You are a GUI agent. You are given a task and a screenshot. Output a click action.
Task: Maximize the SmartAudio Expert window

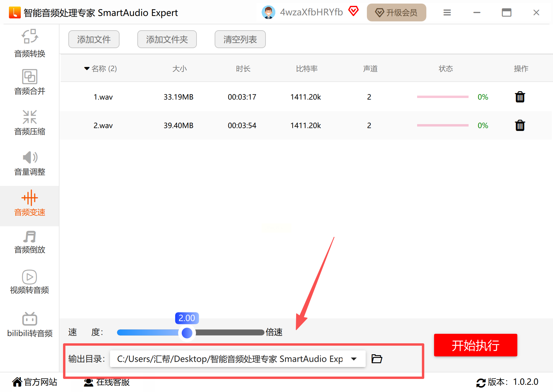click(x=507, y=12)
